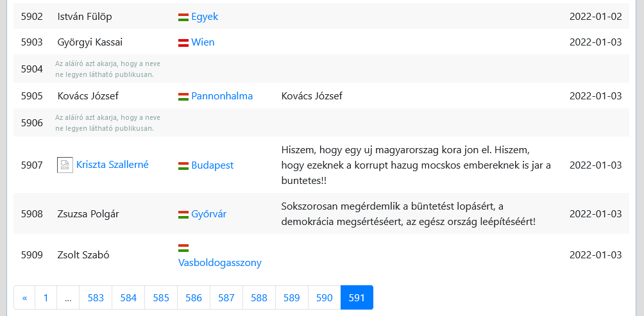Follow the Győrvár city link
This screenshot has height=316, width=644.
pyautogui.click(x=208, y=214)
